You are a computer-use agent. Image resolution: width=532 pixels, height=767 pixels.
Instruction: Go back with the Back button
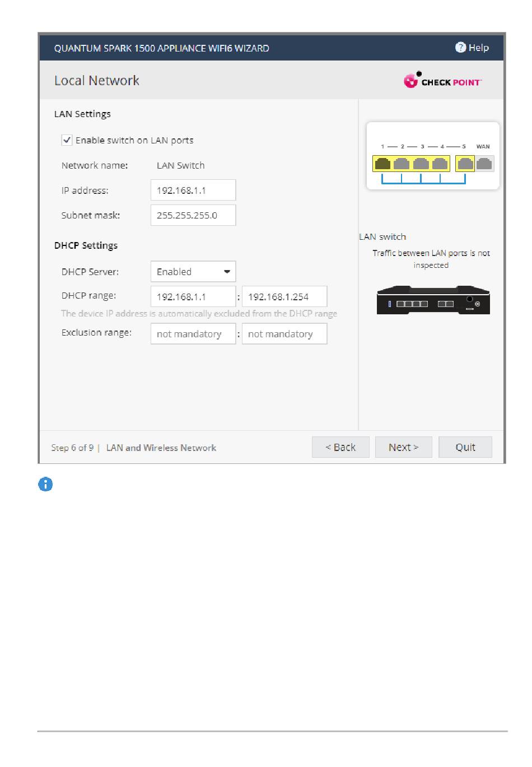pos(340,447)
